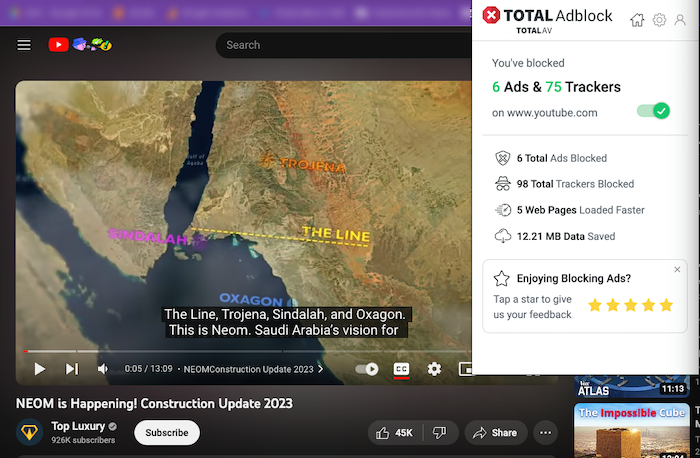Screen dimensions: 700x458
Task: Open video player settings gear
Action: tap(434, 369)
